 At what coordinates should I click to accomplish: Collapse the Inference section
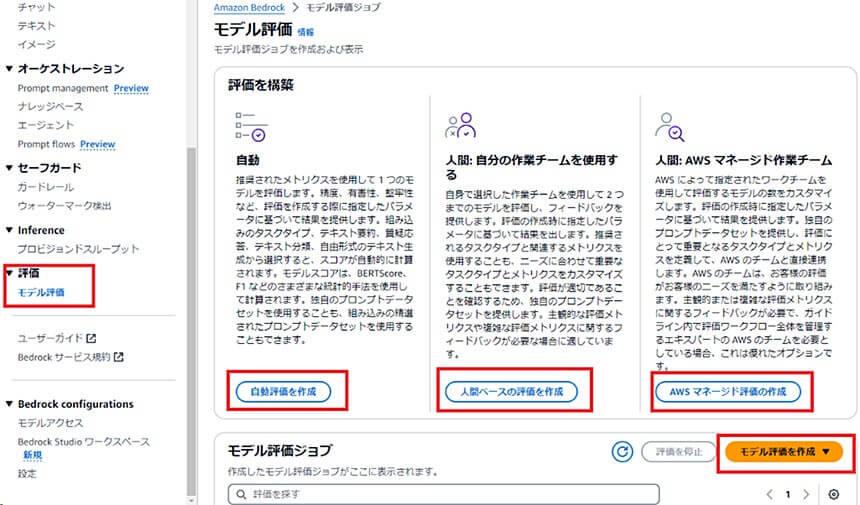click(x=9, y=230)
